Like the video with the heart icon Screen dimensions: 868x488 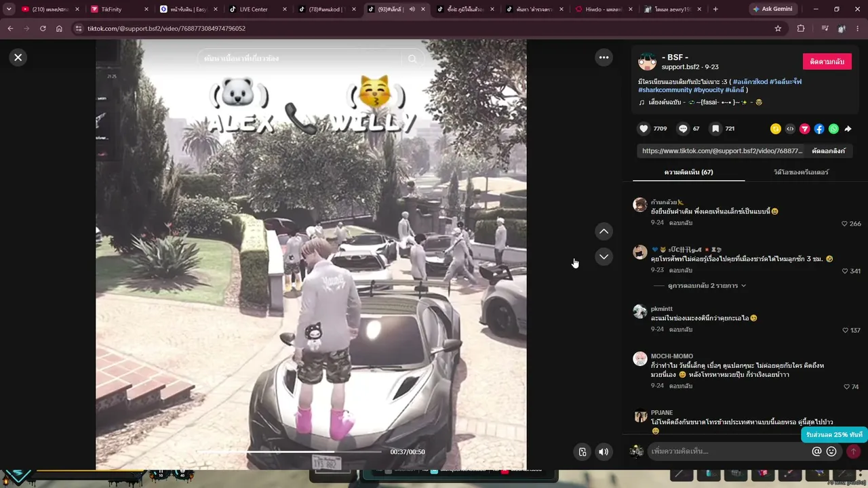tap(644, 129)
